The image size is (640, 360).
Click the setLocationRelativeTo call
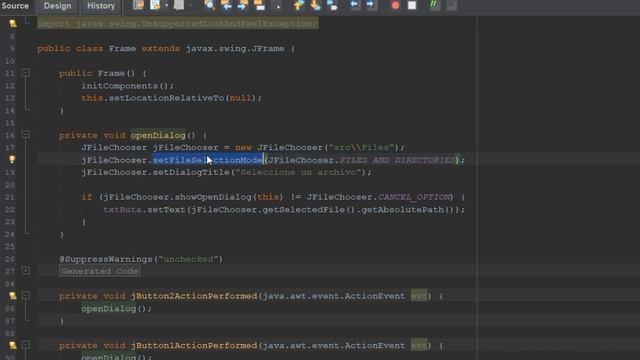point(167,98)
